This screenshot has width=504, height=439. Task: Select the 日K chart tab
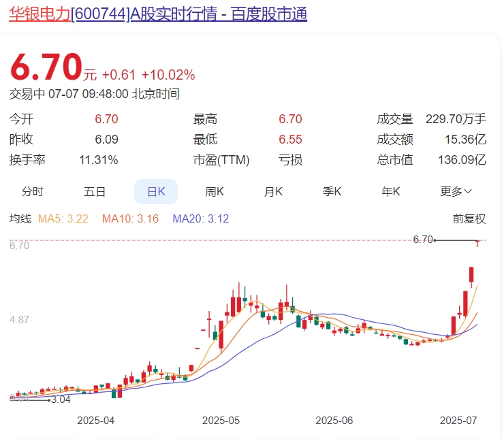(156, 191)
